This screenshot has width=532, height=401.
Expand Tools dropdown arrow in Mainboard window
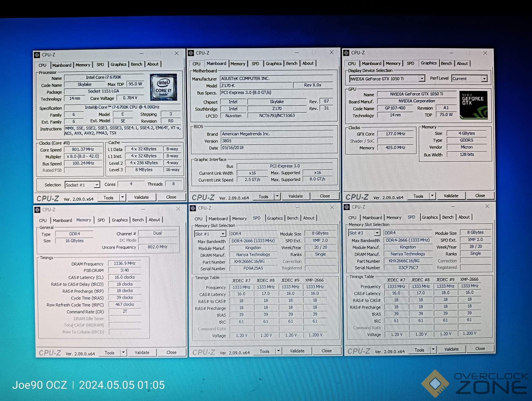(277, 196)
